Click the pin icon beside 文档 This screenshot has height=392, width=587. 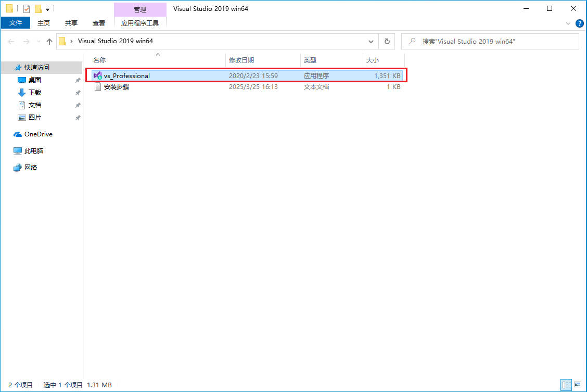point(78,105)
